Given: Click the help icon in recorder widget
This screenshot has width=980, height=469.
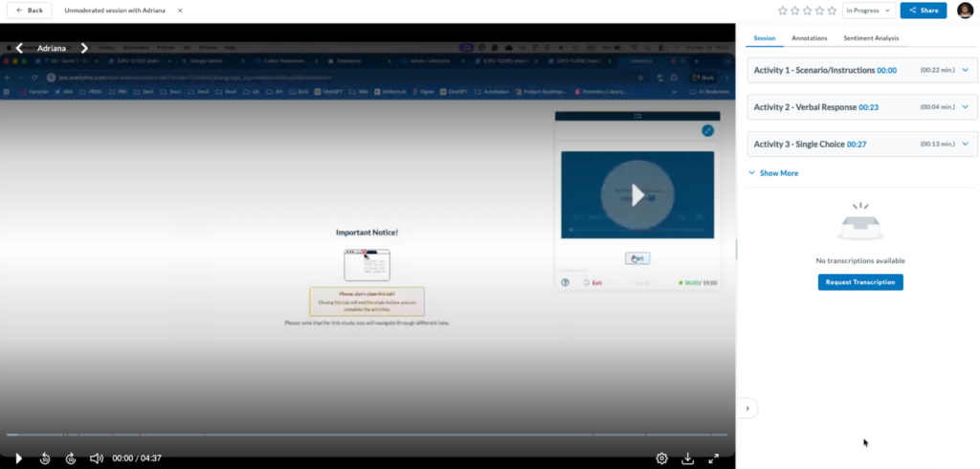Looking at the screenshot, I should (x=565, y=282).
